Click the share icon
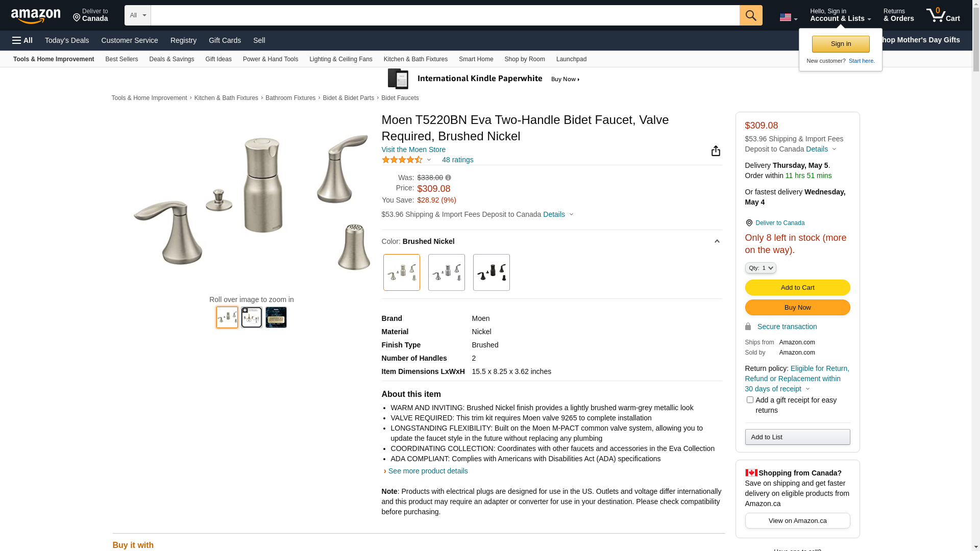Image resolution: width=980 pixels, height=551 pixels. pos(716,151)
